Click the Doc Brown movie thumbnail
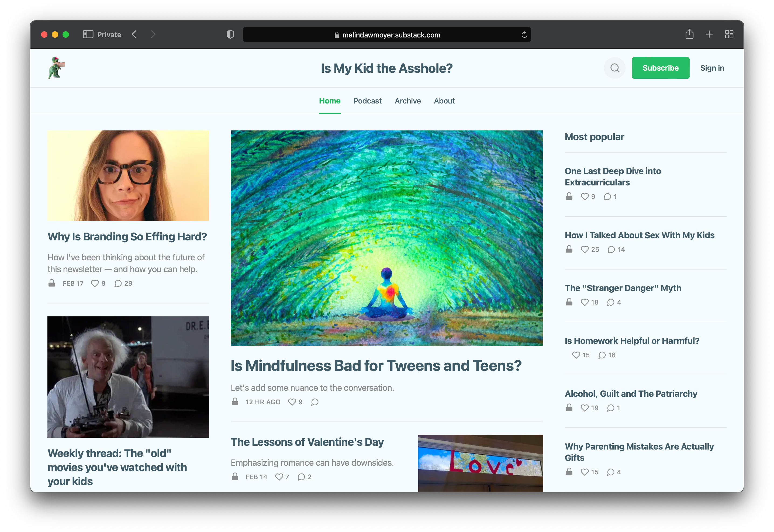The image size is (774, 532). pos(128,377)
